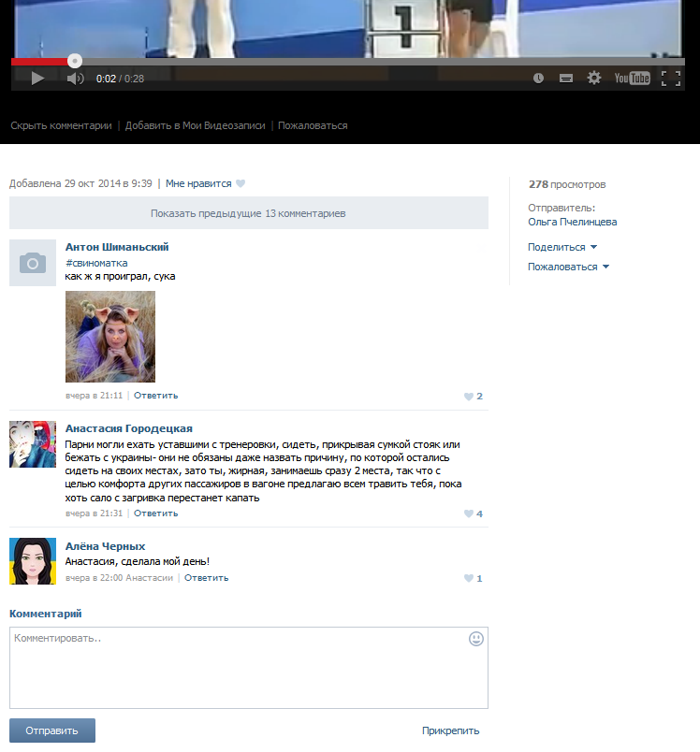Like the video with Мне нравится

tap(198, 183)
